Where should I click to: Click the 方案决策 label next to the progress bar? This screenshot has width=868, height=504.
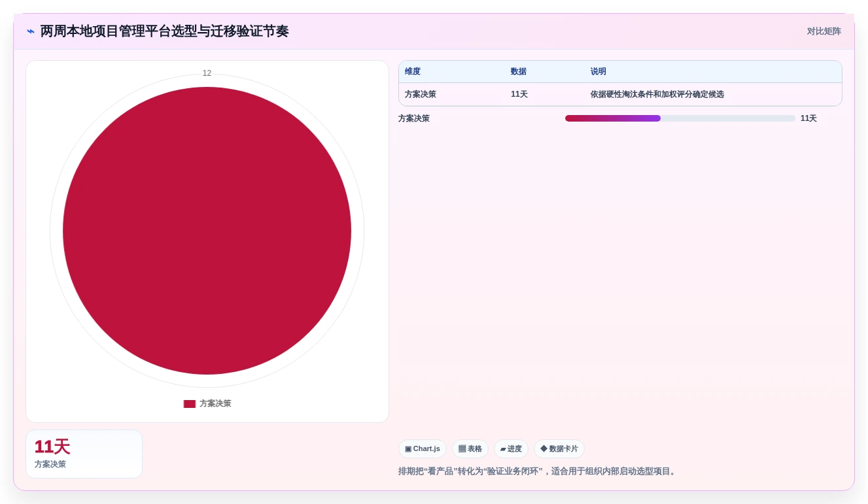[414, 118]
